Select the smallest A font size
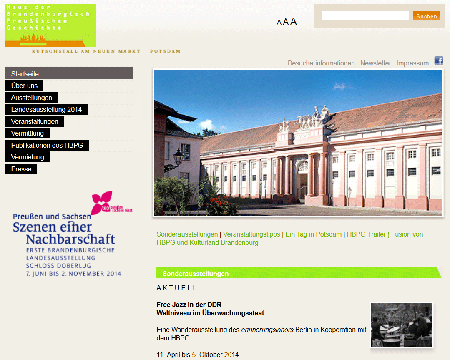Viewport: 450px width, 360px height. click(x=279, y=23)
